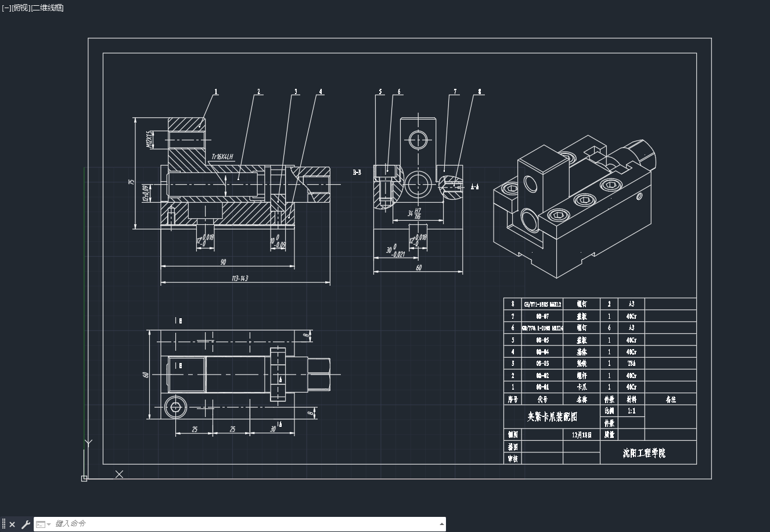Select the 基体 part name cell
Screen dimensions: 770x532
(x=582, y=351)
